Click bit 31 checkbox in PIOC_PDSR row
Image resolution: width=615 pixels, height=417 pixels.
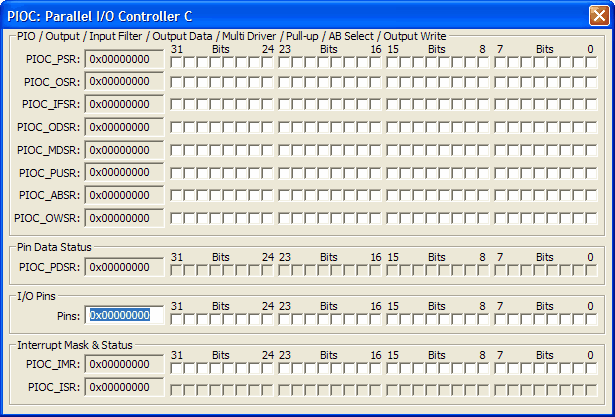tap(176, 270)
